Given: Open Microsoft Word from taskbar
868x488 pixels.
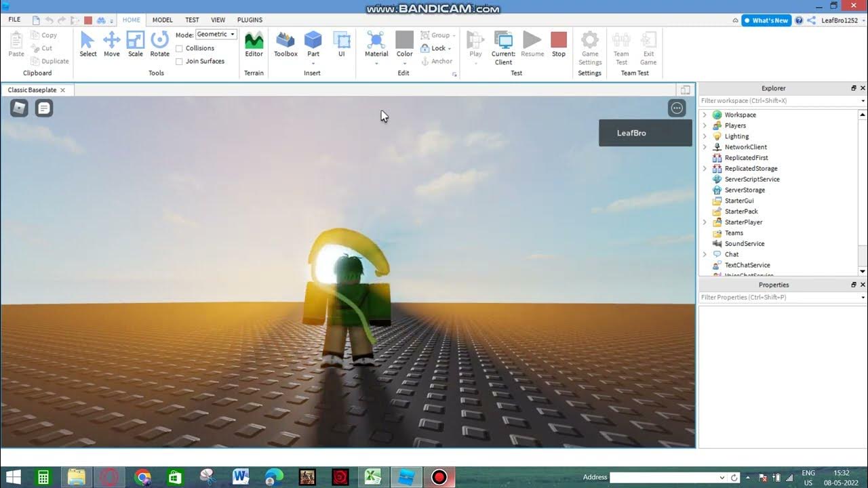Looking at the screenshot, I should click(x=241, y=477).
